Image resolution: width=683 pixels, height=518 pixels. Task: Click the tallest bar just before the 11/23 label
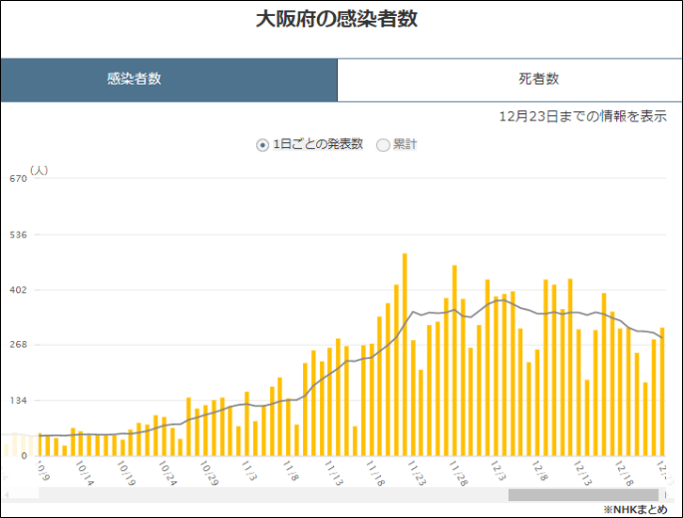405,354
